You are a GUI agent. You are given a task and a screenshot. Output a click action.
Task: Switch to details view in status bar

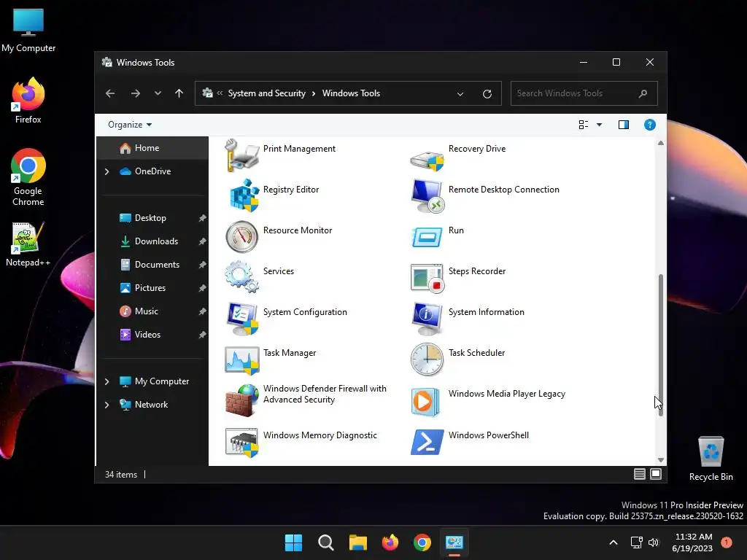tap(639, 474)
